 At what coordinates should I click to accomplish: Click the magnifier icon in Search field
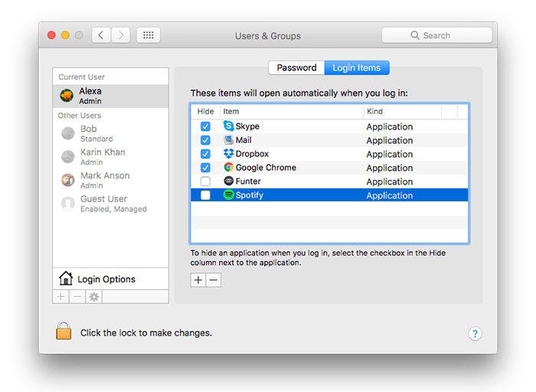[x=415, y=35]
